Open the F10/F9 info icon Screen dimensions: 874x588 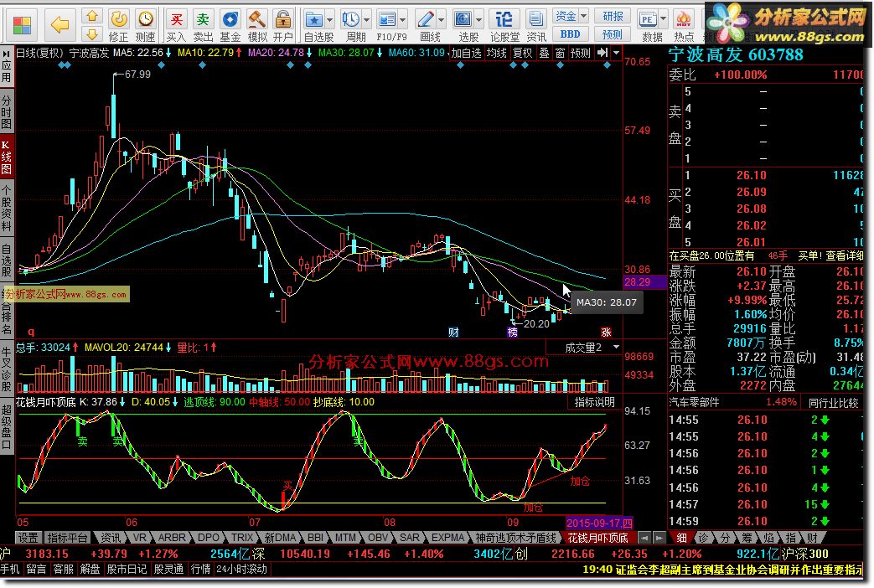387,20
